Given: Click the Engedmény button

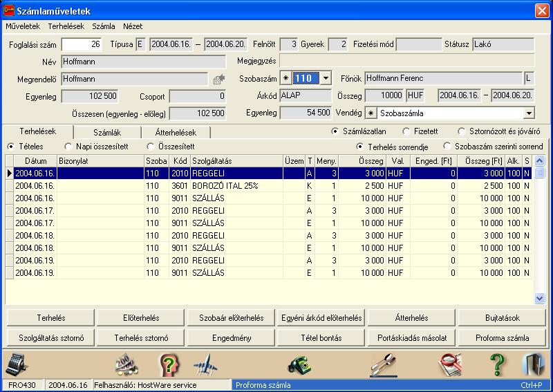Looking at the screenshot, I should (232, 337).
